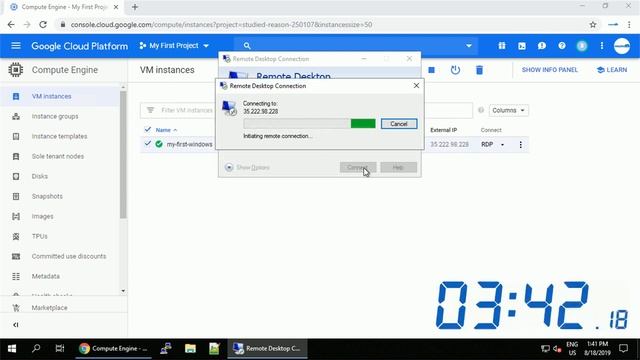The image size is (640, 360).
Task: Open the Columns dropdown
Action: click(509, 110)
